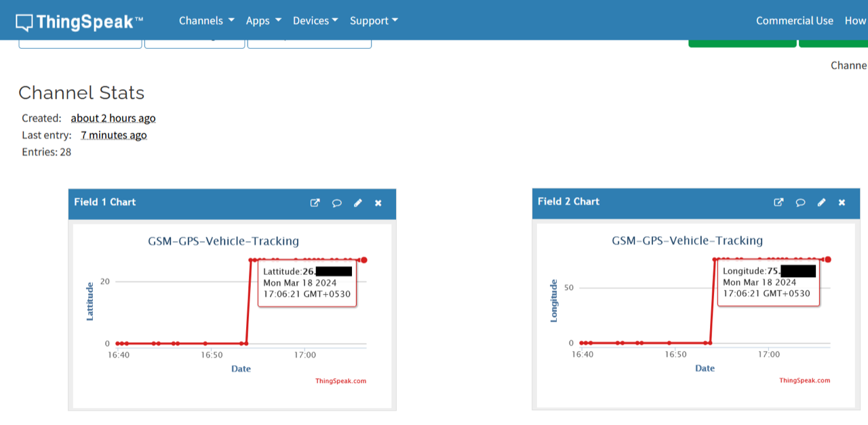Click the 16:50 tick label in Field 1 chart
This screenshot has width=868, height=425.
pos(212,354)
